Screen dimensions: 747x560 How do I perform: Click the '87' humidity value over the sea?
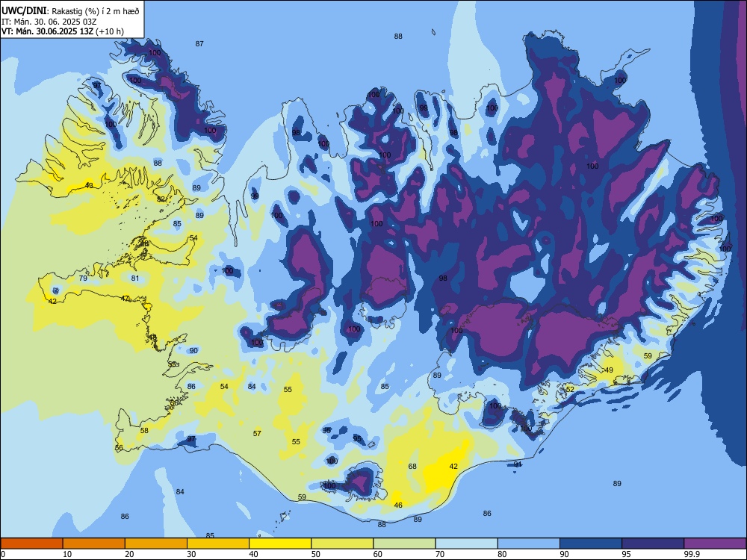tap(199, 44)
